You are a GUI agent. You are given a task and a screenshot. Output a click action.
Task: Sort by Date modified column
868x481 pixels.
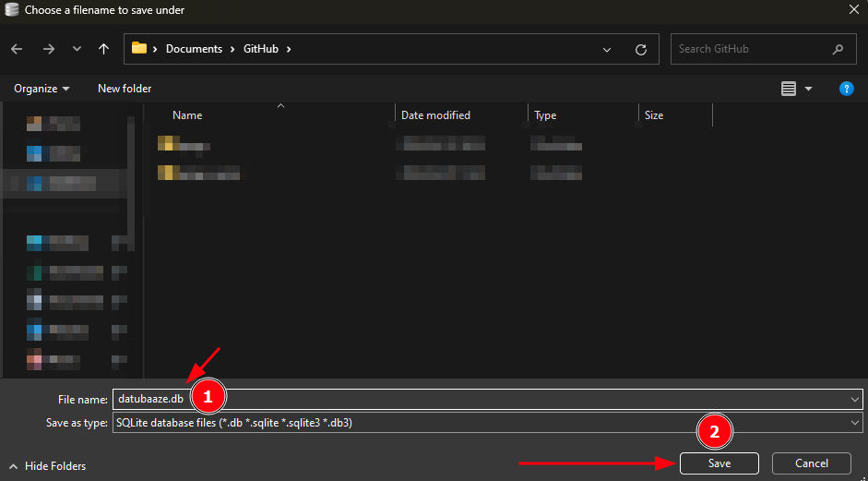tap(435, 115)
